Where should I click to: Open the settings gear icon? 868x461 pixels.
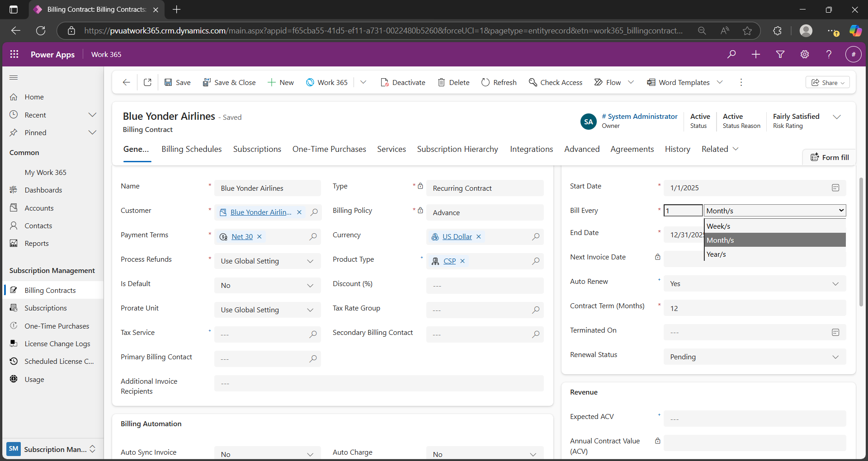pyautogui.click(x=804, y=54)
